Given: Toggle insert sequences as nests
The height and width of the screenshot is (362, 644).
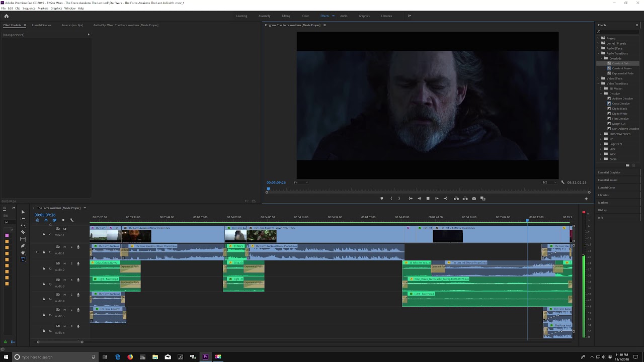Looking at the screenshot, I should pyautogui.click(x=37, y=220).
